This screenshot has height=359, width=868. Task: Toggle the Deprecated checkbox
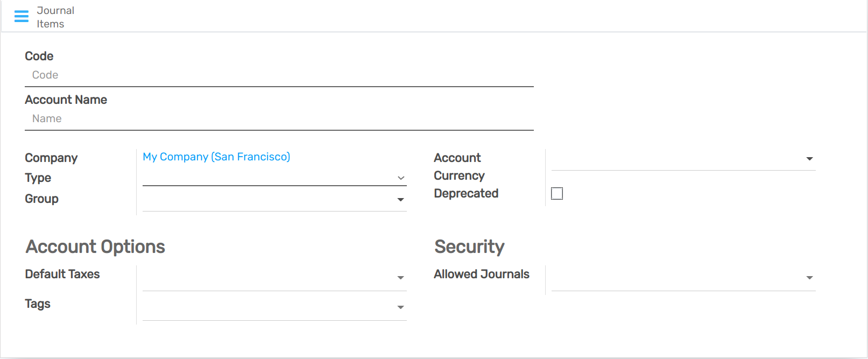pyautogui.click(x=557, y=193)
